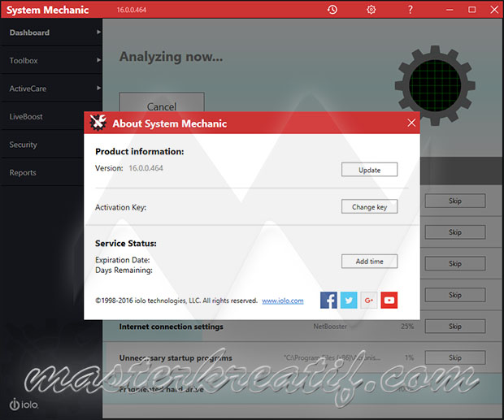The width and height of the screenshot is (504, 420).
Task: Open the Security section
Action: pos(42,144)
